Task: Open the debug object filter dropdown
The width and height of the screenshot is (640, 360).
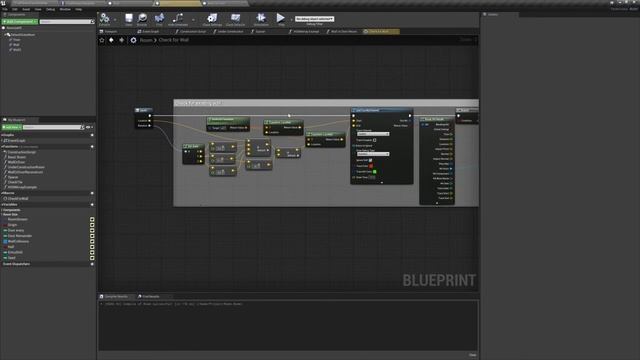Action: 314,19
